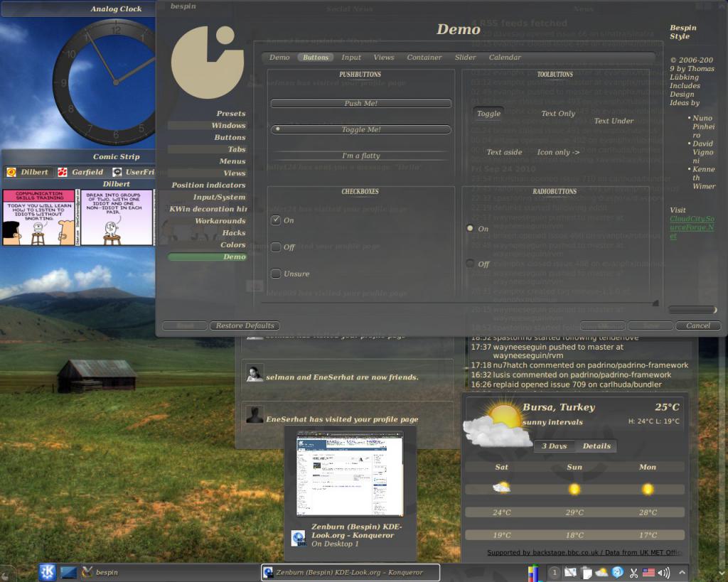
Task: Click the blue globe tray icon
Action: pos(618,572)
